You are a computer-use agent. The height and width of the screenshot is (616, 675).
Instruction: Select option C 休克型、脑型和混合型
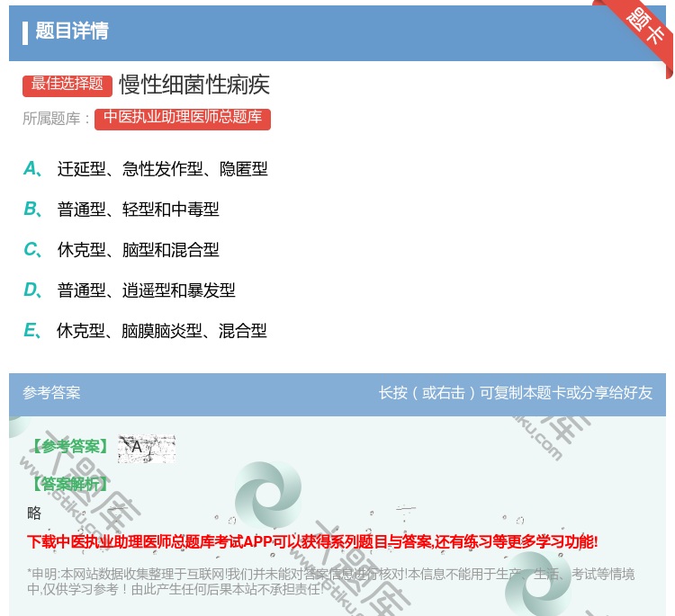pos(121,249)
